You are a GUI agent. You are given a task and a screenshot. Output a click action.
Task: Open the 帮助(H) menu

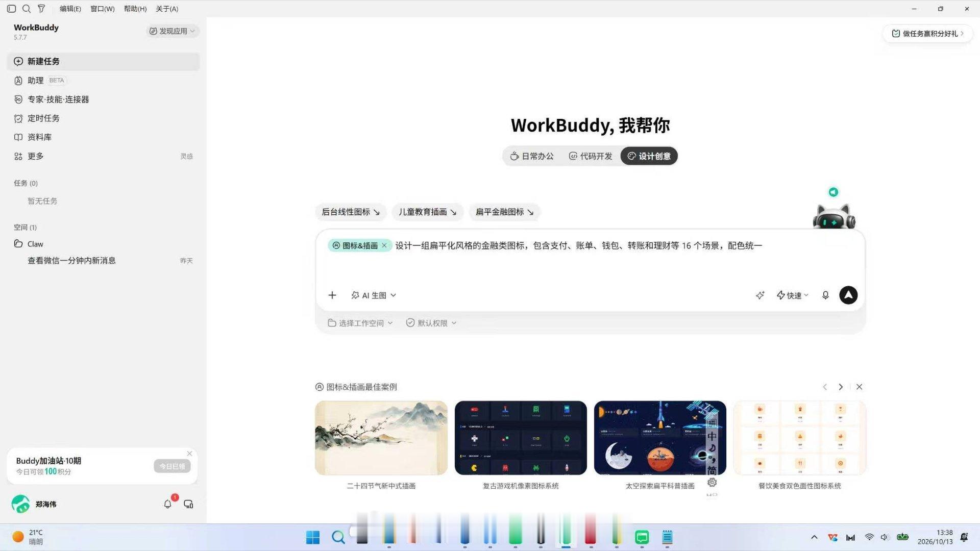click(x=135, y=9)
